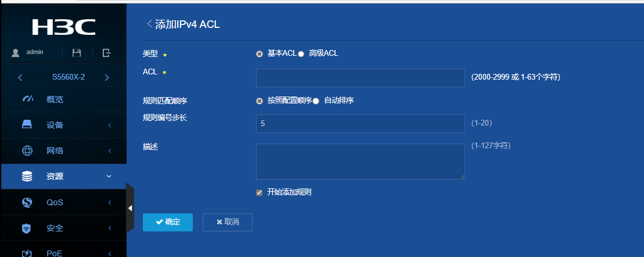Click the 概览 dashboard gauge icon
Screen dimensions: 644x257
27,99
